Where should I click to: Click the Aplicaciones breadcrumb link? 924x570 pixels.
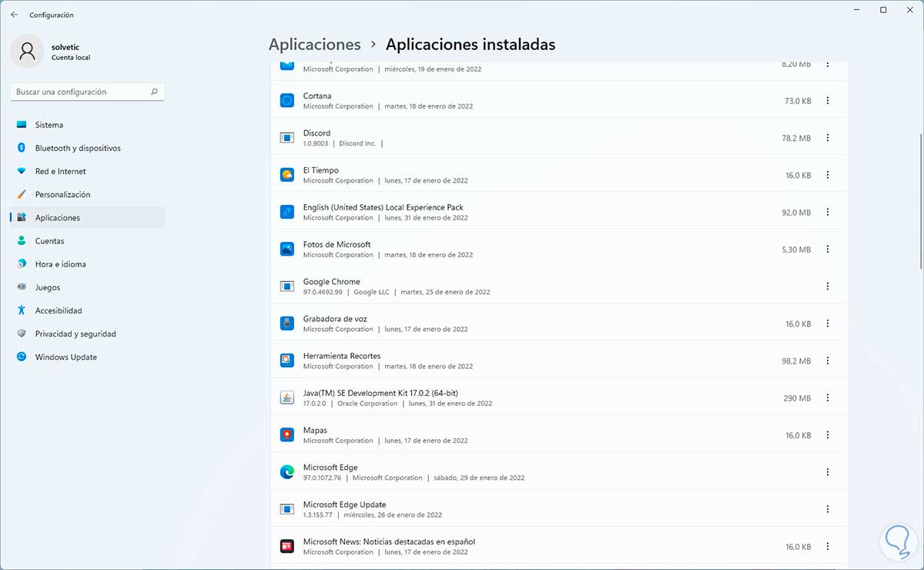[314, 45]
